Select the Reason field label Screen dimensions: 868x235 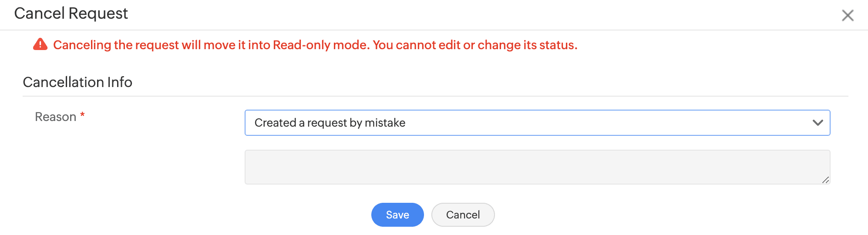coord(55,117)
